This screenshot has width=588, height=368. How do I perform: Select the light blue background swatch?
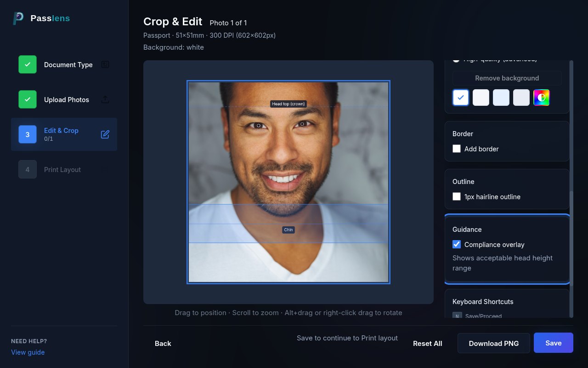pyautogui.click(x=501, y=98)
